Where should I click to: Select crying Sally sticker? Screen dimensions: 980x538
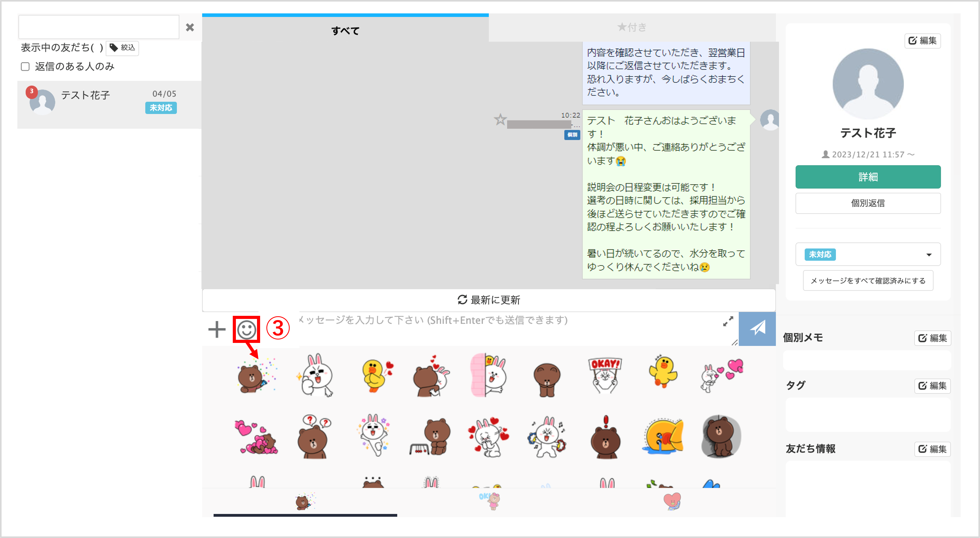(x=663, y=437)
